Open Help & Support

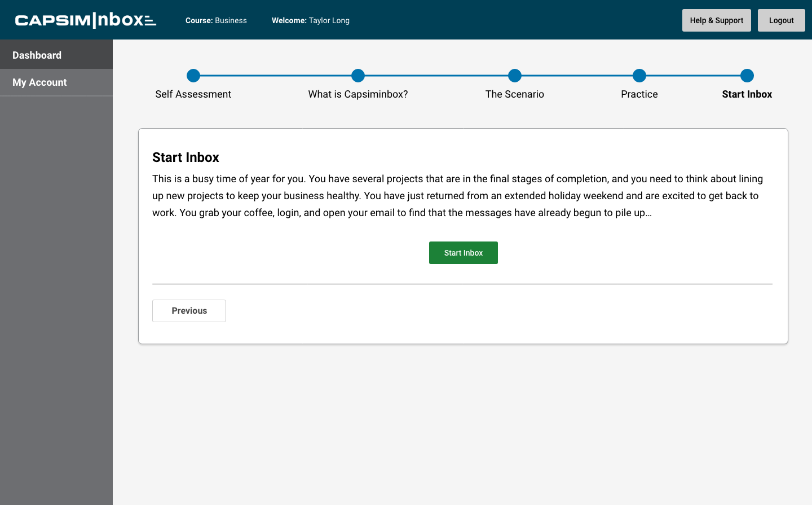coord(716,20)
